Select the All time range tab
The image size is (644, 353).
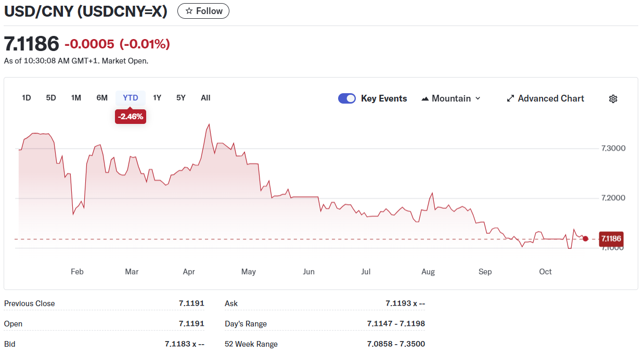tap(205, 98)
